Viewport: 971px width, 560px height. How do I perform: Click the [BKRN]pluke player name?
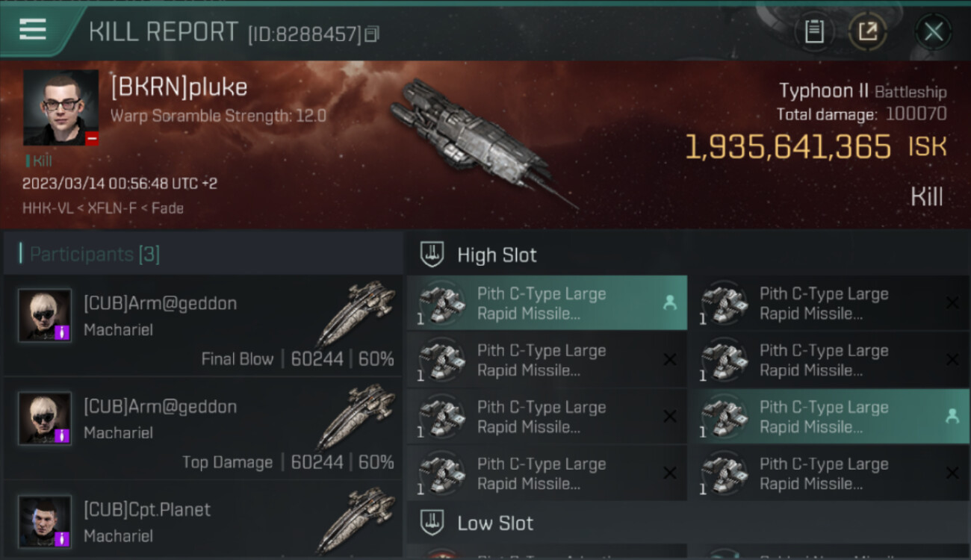(x=179, y=87)
